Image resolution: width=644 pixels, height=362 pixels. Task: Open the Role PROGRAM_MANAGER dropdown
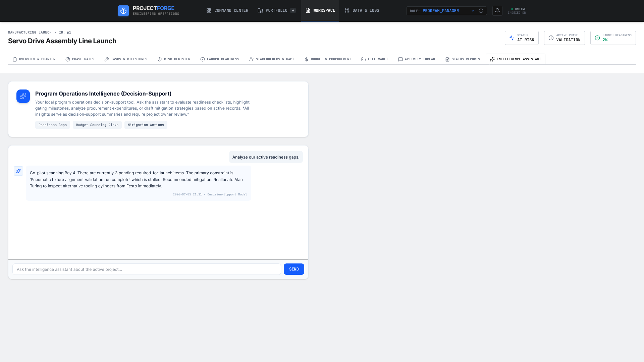pyautogui.click(x=446, y=11)
